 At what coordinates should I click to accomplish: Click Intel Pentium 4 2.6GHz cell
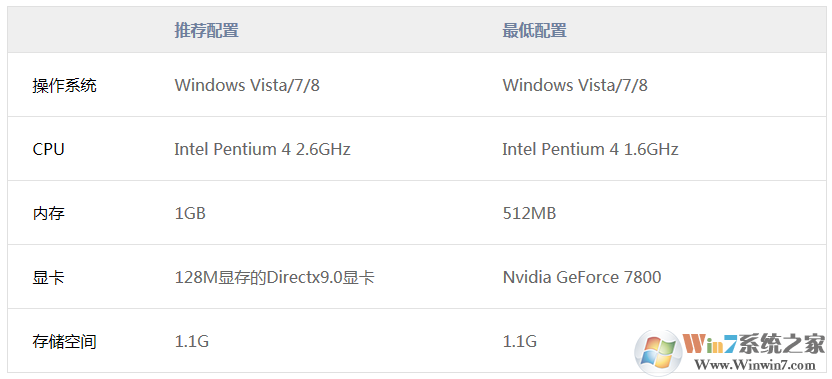pyautogui.click(x=263, y=149)
